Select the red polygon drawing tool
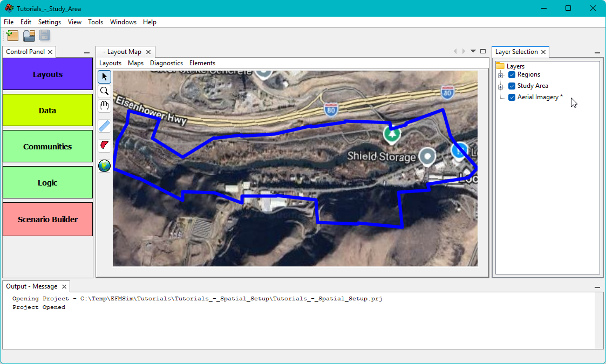This screenshot has height=364, width=606. tap(104, 145)
